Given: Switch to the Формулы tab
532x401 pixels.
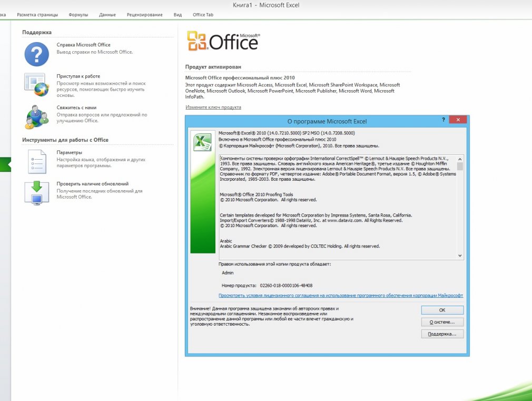Looking at the screenshot, I should coord(78,15).
